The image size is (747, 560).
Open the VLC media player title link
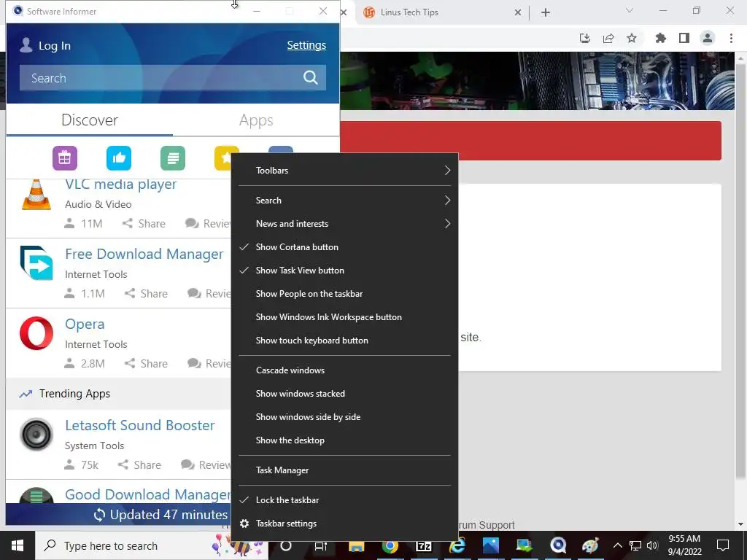(120, 184)
